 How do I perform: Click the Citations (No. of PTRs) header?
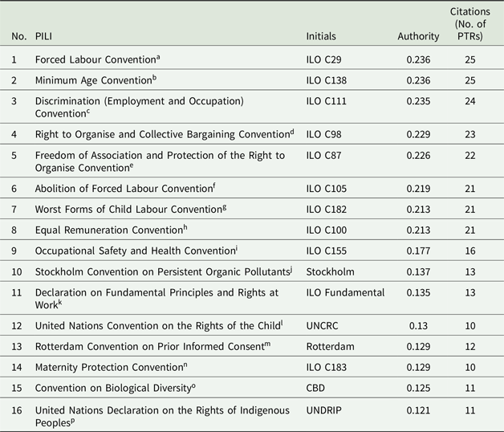coord(470,24)
